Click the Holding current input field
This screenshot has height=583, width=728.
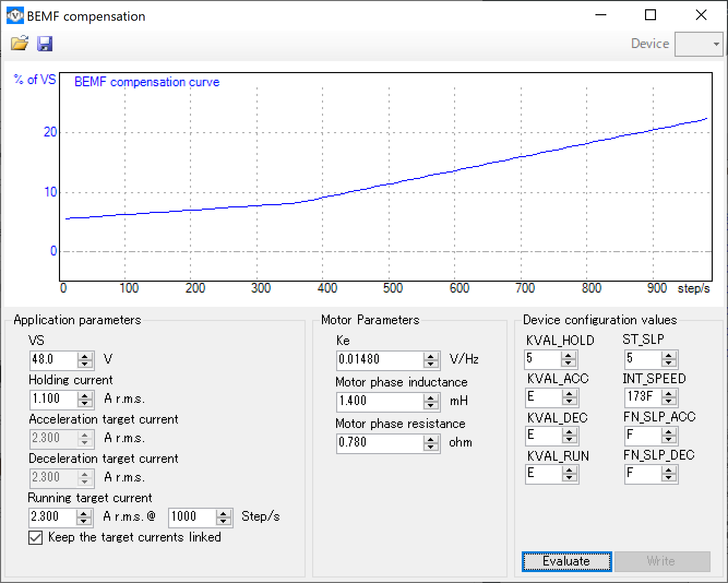click(x=53, y=399)
